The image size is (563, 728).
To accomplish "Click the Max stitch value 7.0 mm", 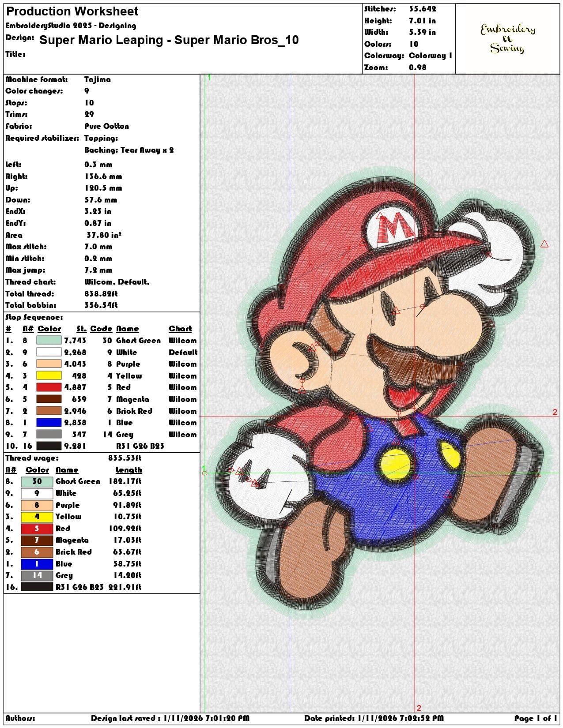I will click(x=98, y=247).
